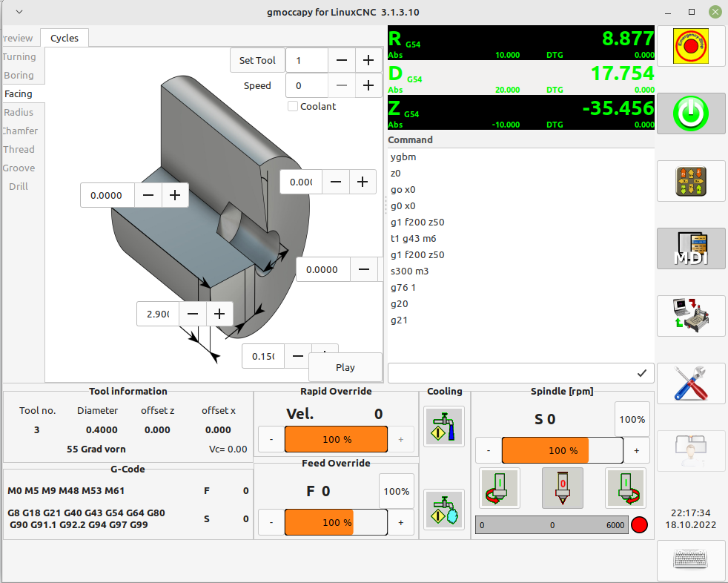Decrease the 0.15 dimension value
This screenshot has width=728, height=583.
[x=298, y=356]
